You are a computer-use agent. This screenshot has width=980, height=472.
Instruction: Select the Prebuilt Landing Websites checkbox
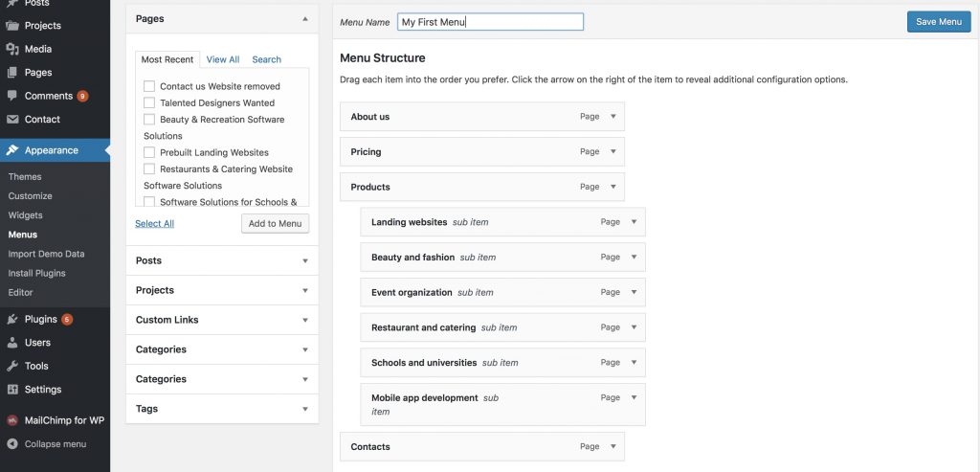pyautogui.click(x=149, y=152)
